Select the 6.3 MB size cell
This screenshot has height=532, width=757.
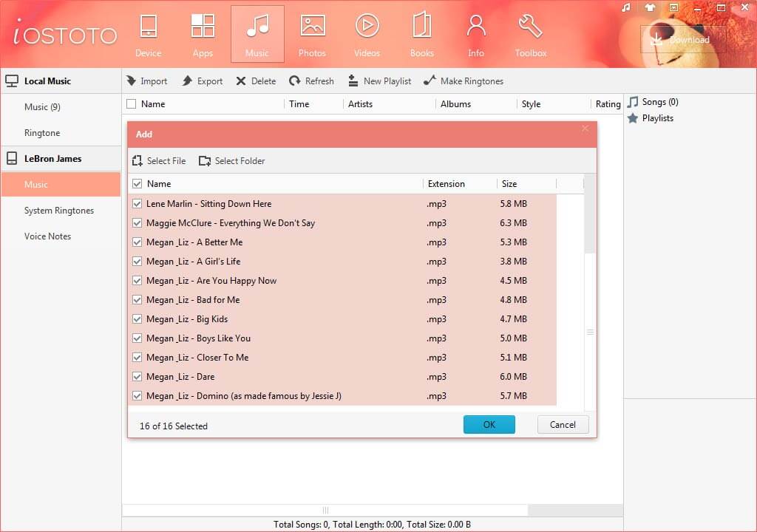click(513, 223)
